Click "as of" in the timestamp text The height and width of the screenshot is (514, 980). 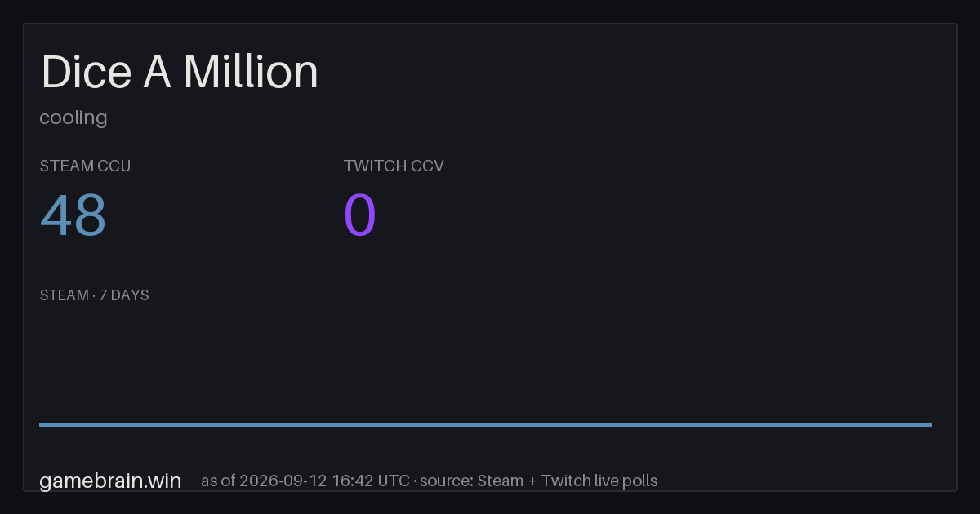click(x=218, y=481)
